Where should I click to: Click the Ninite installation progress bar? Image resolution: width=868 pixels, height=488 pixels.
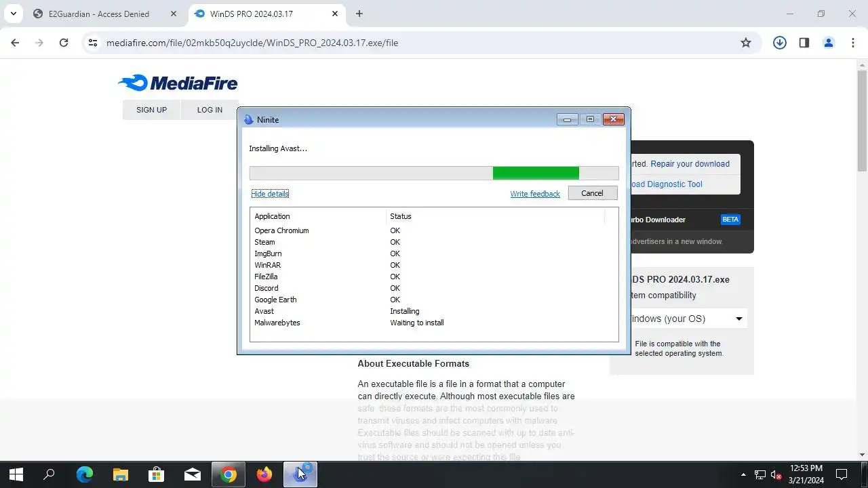click(434, 173)
